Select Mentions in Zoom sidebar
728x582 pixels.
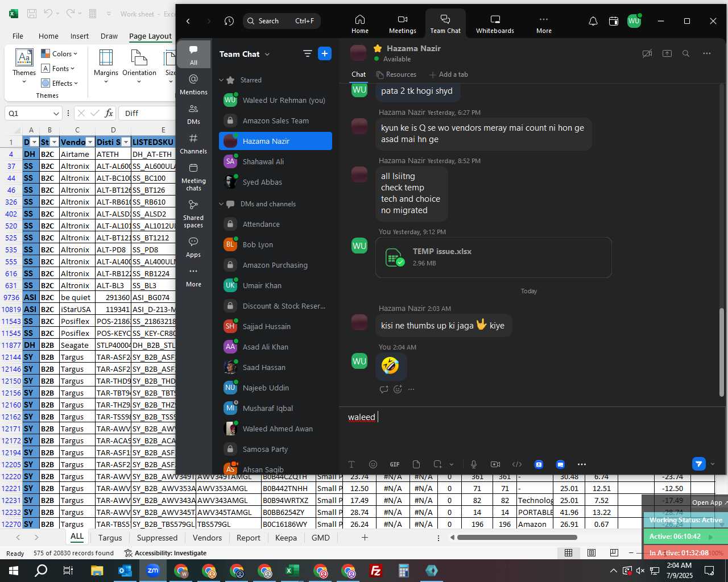[193, 84]
